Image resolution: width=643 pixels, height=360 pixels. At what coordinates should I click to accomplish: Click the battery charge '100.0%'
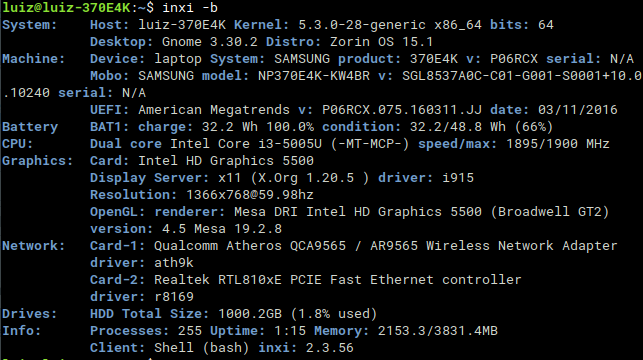pos(290,127)
